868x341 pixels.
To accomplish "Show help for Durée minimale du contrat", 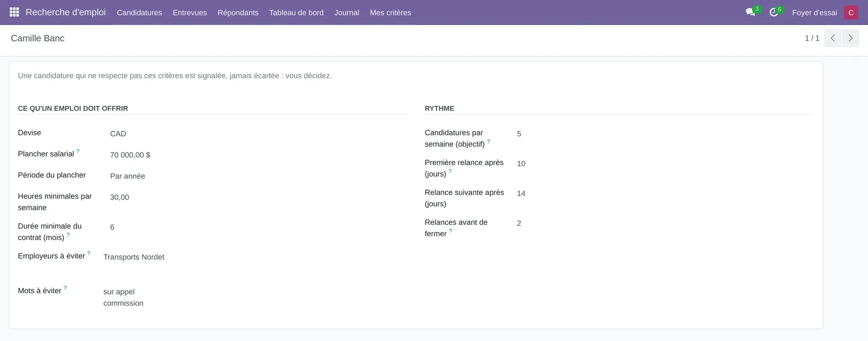I will (68, 235).
